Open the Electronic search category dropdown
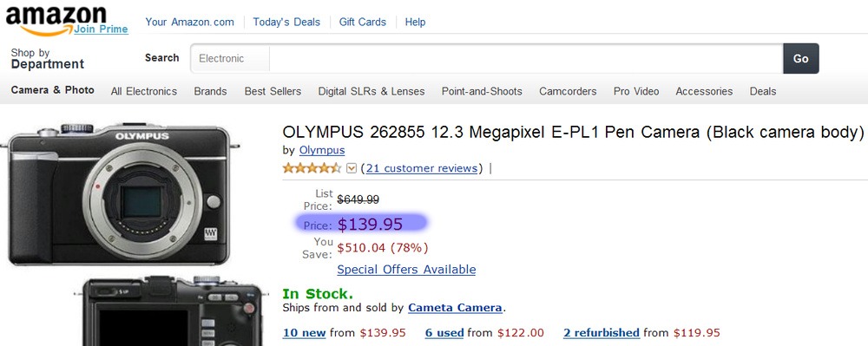This screenshot has width=868, height=346. [230, 59]
